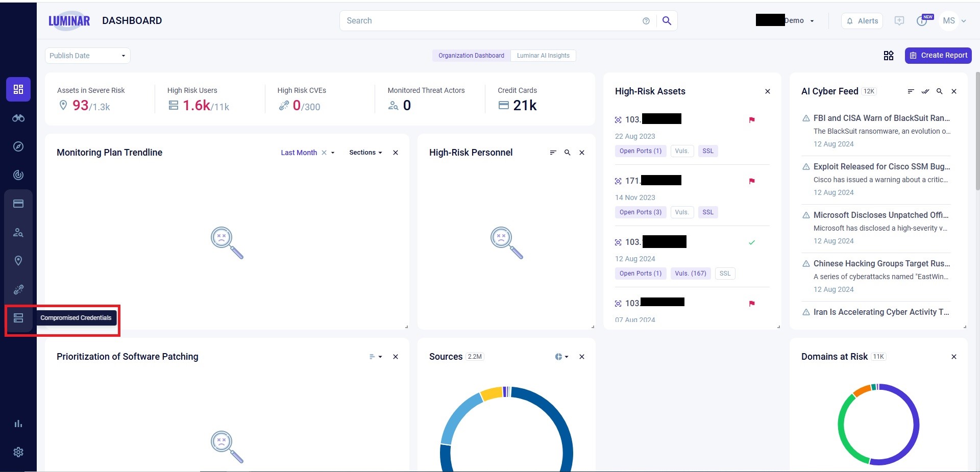Click the Create Report button
The image size is (980, 472).
click(x=938, y=55)
